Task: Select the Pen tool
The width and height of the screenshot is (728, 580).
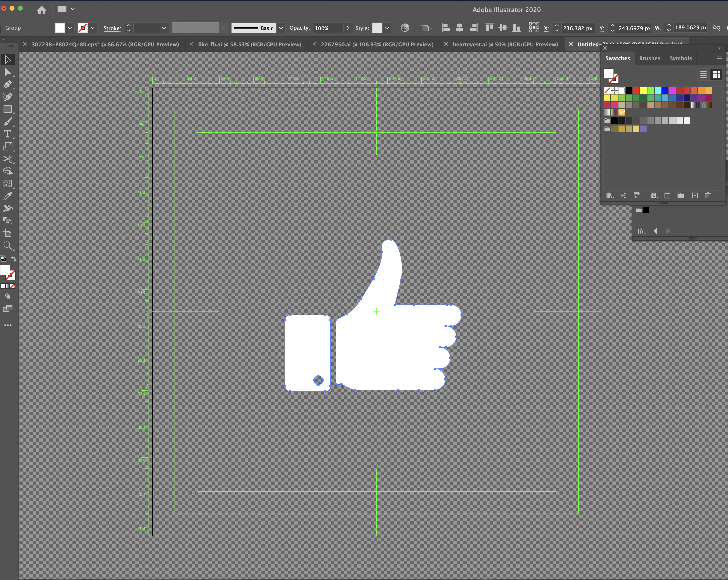Action: click(x=8, y=84)
